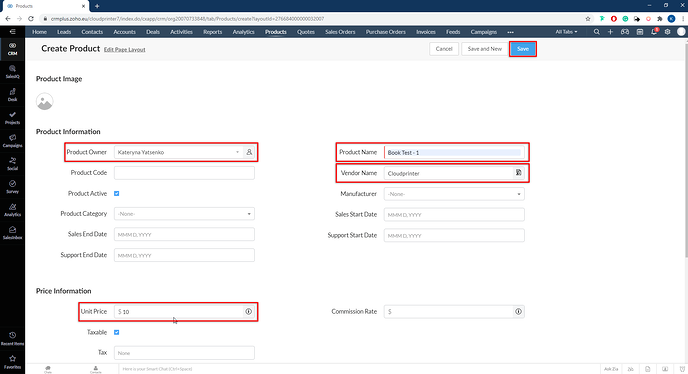The width and height of the screenshot is (688, 374).
Task: Open the Product Owner dropdown
Action: point(179,152)
